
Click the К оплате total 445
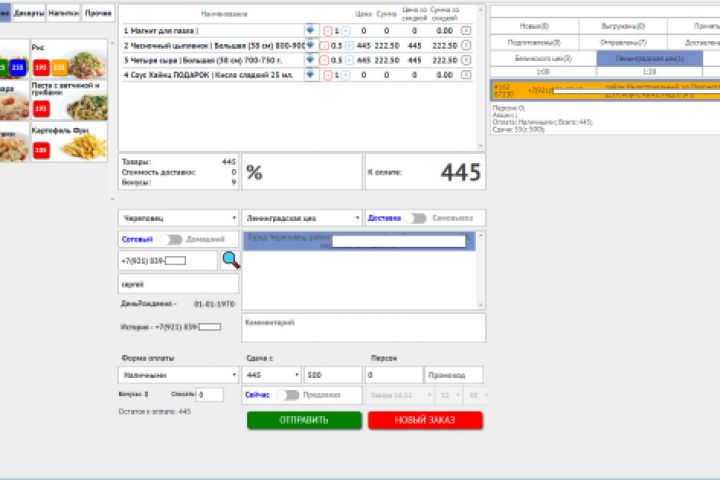pyautogui.click(x=461, y=172)
